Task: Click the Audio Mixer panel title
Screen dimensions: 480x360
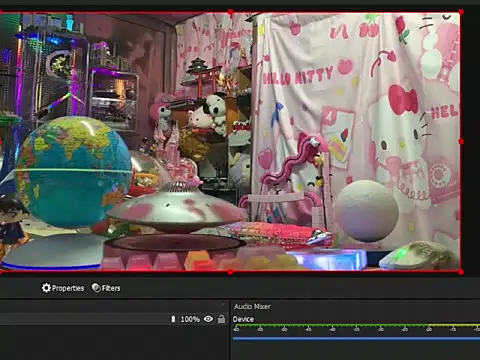Action: pyautogui.click(x=252, y=306)
